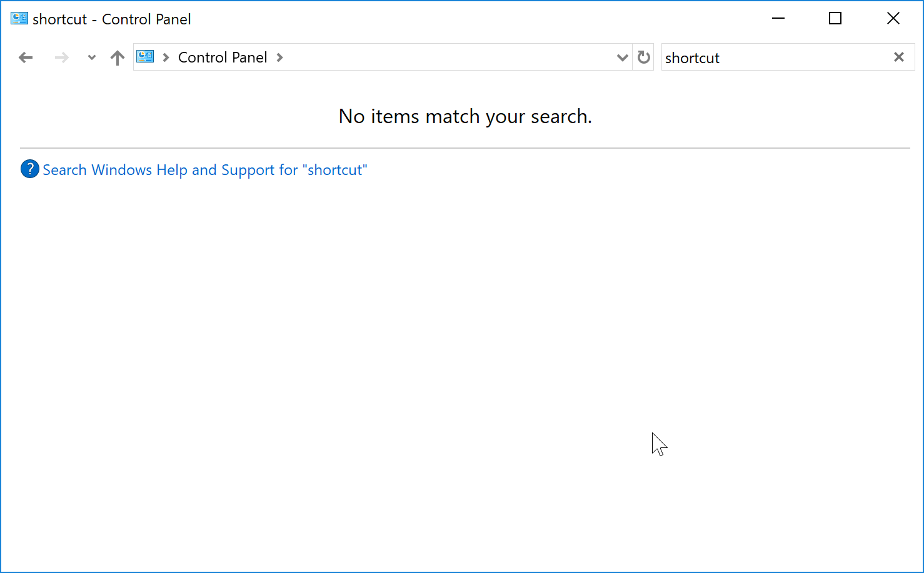Select the word shortcut in the search box
This screenshot has height=573, width=924.
(692, 57)
